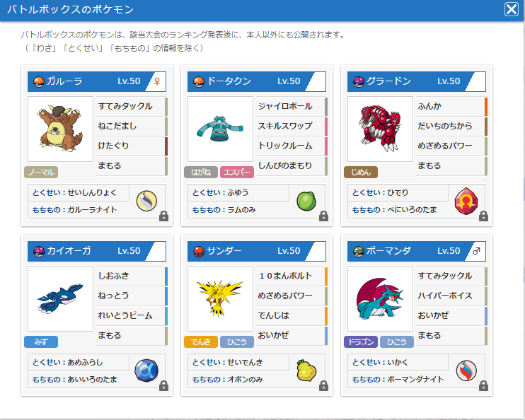Select ボーマンダ's move すてみタックル
The image size is (525, 420).
451,276
